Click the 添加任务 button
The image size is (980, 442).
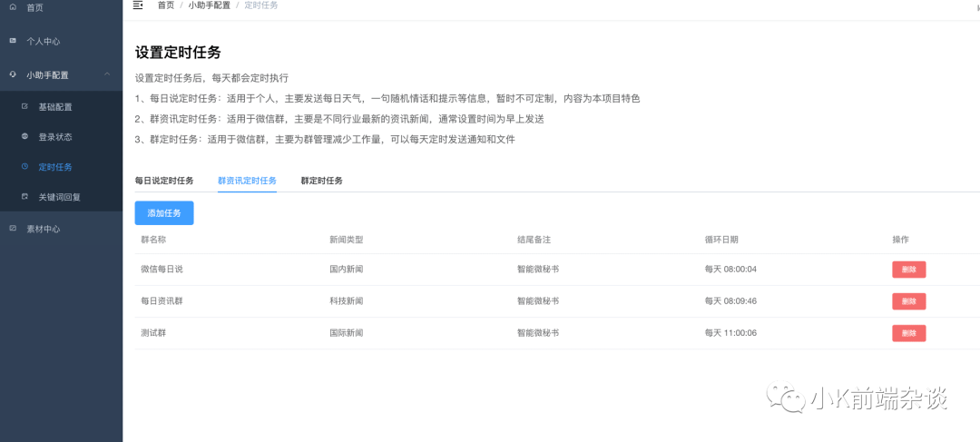(164, 213)
